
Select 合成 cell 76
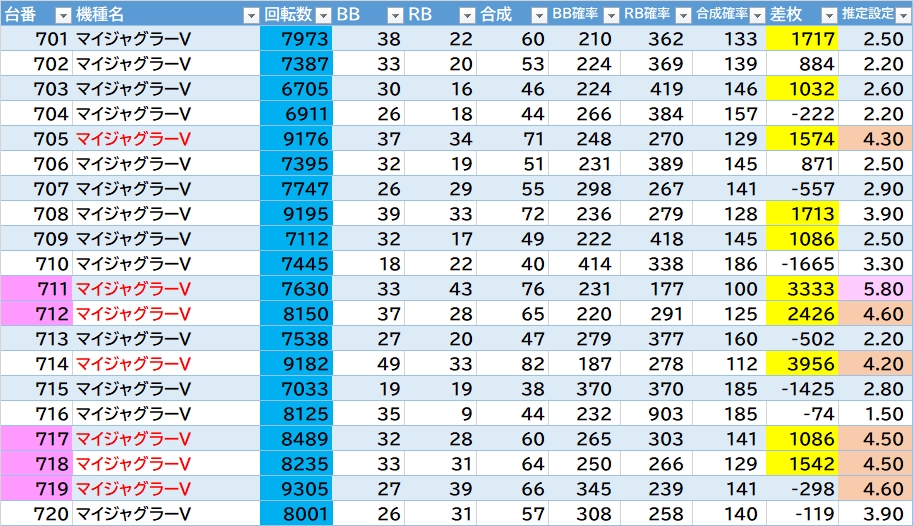click(x=512, y=288)
